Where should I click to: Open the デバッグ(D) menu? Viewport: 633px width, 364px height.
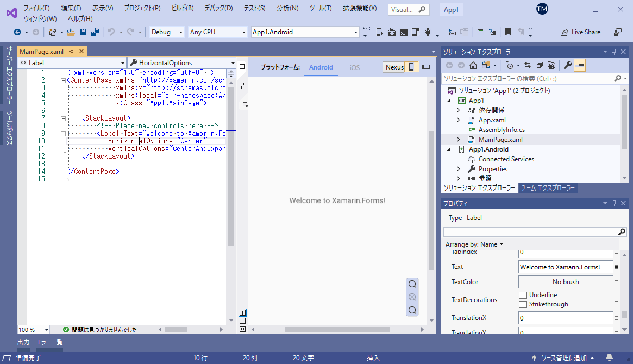(x=218, y=8)
